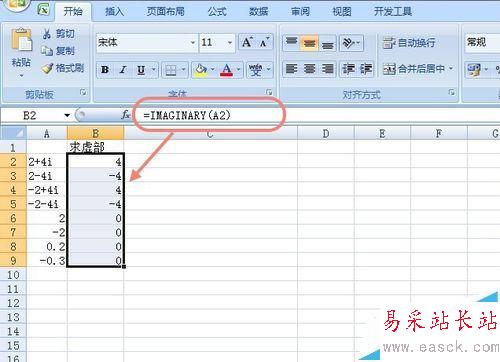Click inside the formula bar text
500x362 pixels.
(x=187, y=115)
